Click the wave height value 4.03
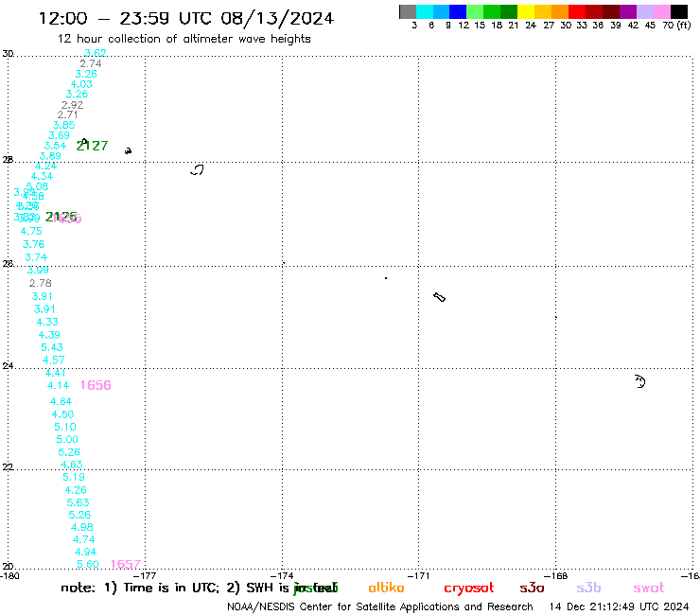Screen dimensions: 700x615 [81, 84]
